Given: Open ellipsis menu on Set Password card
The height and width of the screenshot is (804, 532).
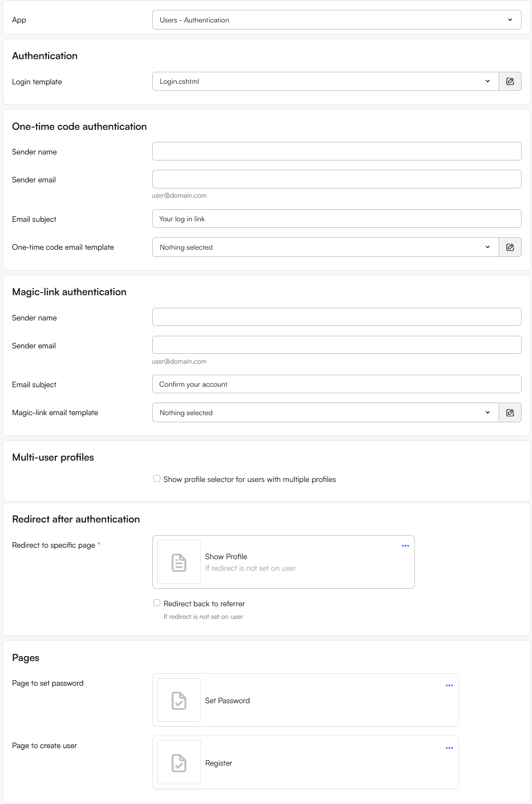Looking at the screenshot, I should pos(449,685).
